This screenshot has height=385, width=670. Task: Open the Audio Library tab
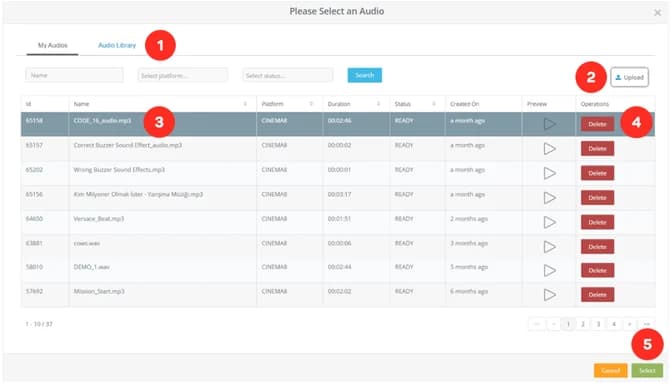coord(117,45)
